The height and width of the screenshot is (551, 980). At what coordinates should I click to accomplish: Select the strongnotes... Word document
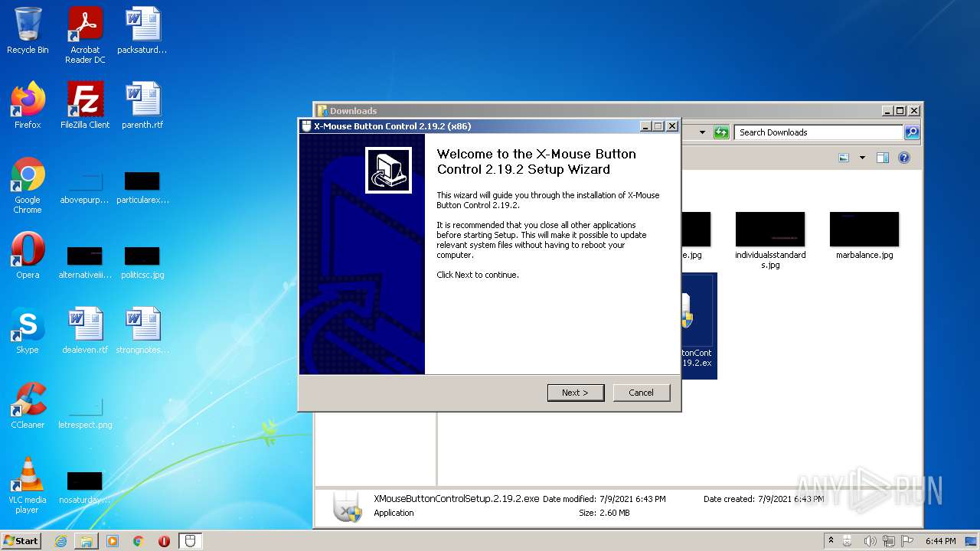tap(142, 331)
